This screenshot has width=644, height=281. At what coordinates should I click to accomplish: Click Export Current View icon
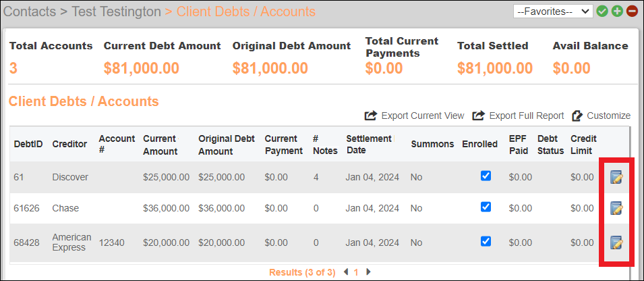[x=371, y=116]
